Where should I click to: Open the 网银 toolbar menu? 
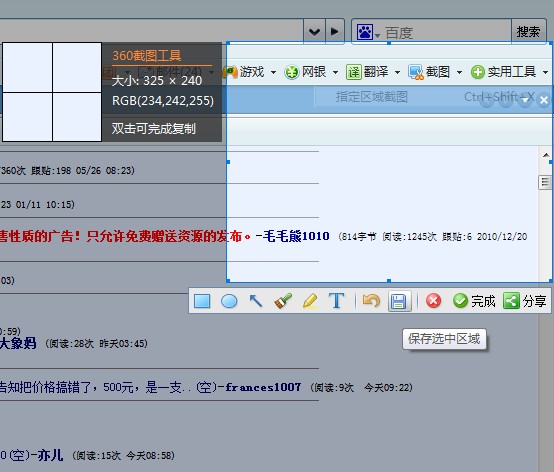pyautogui.click(x=311, y=72)
